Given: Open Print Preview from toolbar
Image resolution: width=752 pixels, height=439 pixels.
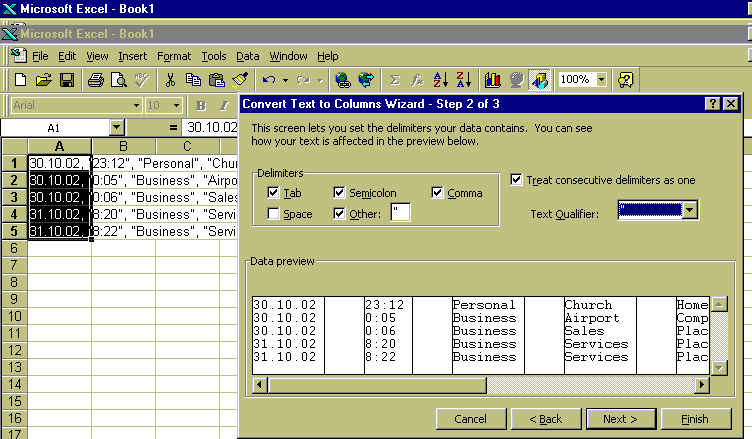Looking at the screenshot, I should [x=118, y=80].
